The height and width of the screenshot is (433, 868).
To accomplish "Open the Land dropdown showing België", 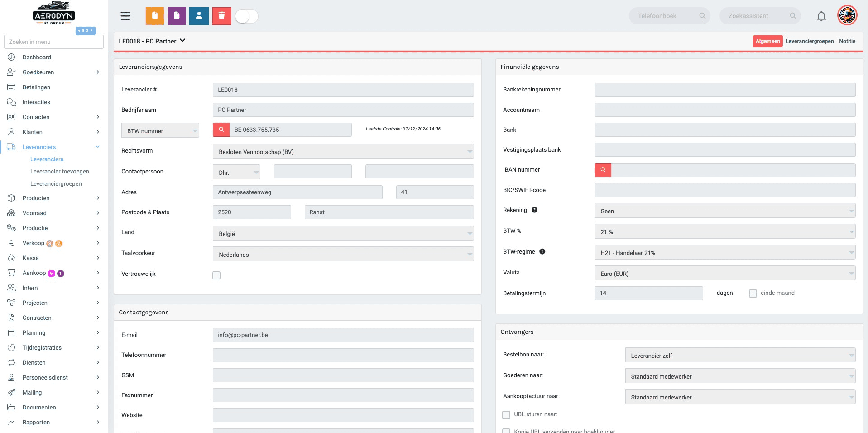I will [343, 233].
